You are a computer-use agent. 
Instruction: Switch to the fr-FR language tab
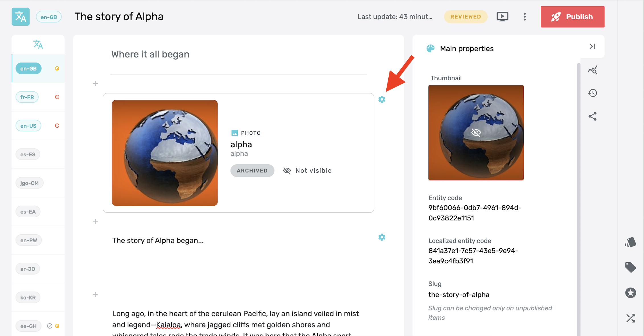[x=27, y=97]
